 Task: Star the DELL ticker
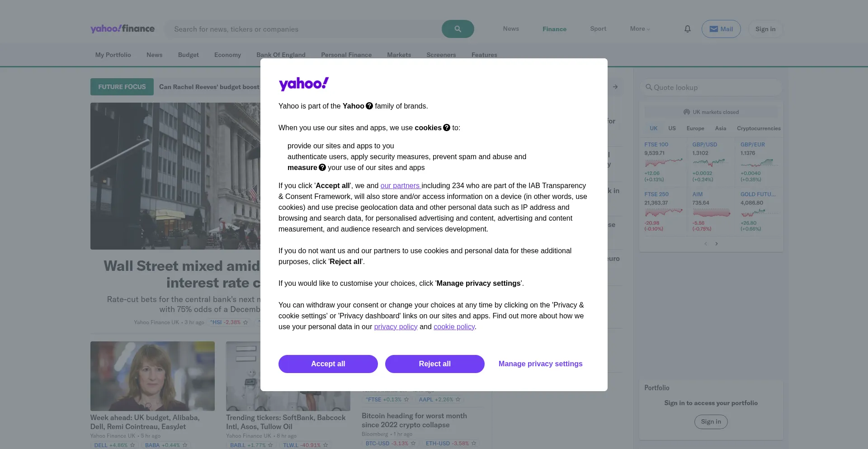(132, 445)
